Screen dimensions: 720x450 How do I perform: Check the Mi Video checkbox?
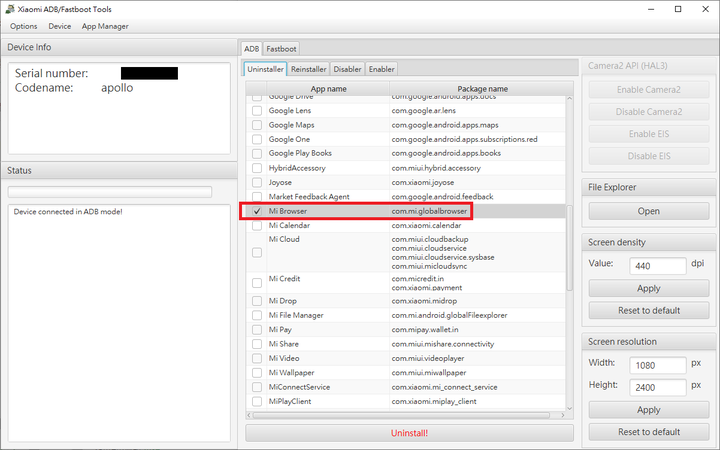257,358
